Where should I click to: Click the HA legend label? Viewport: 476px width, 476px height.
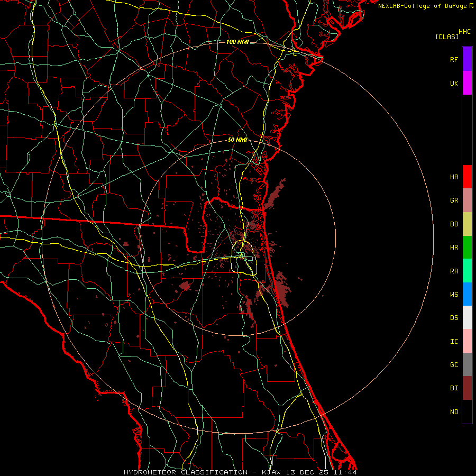tap(454, 177)
